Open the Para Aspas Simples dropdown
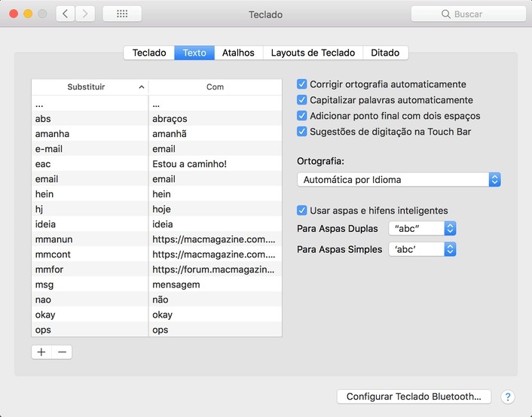 click(422, 249)
